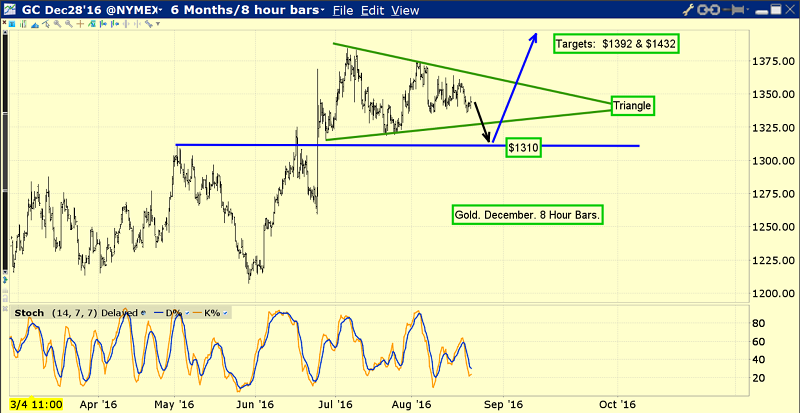
Task: Toggle the K% line checkbox
Action: pyautogui.click(x=225, y=313)
